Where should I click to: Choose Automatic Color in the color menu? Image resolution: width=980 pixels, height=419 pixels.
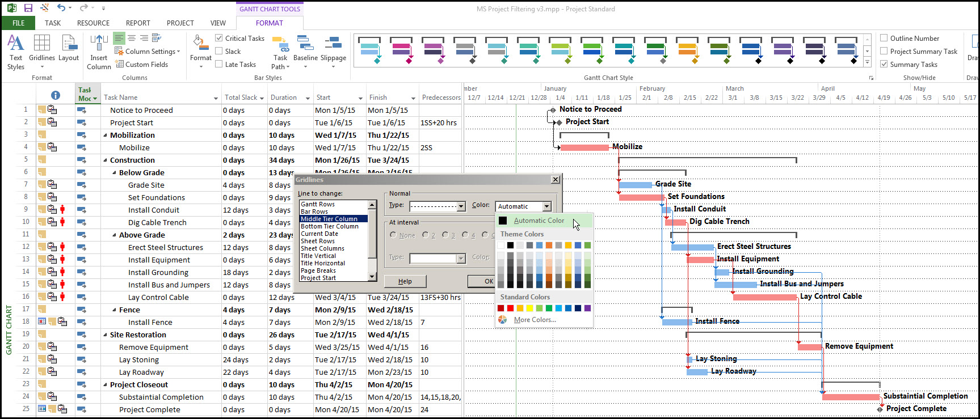(x=539, y=221)
